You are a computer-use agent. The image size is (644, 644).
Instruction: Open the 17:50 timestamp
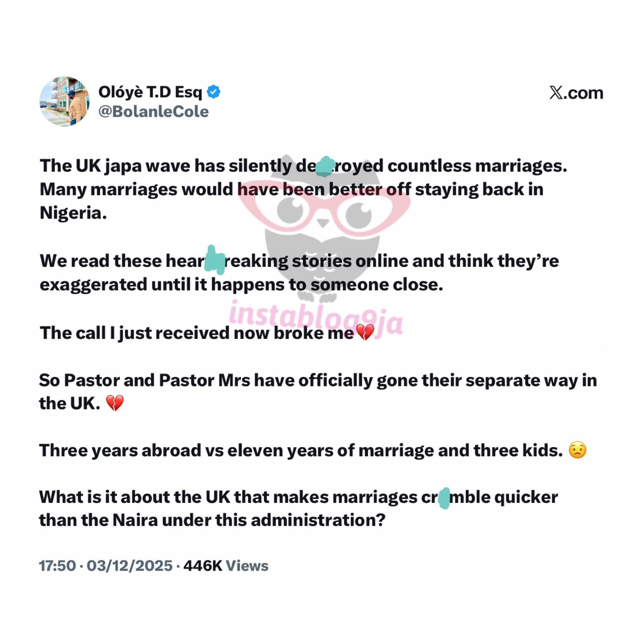point(58,566)
